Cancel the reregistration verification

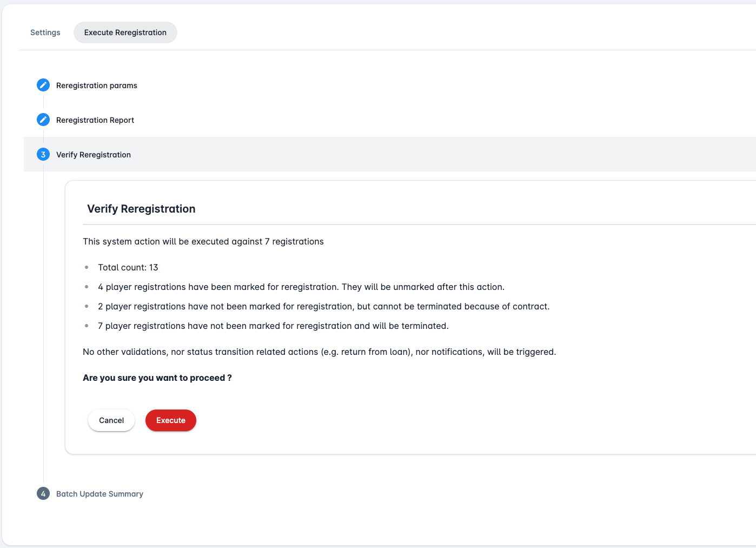click(x=111, y=420)
